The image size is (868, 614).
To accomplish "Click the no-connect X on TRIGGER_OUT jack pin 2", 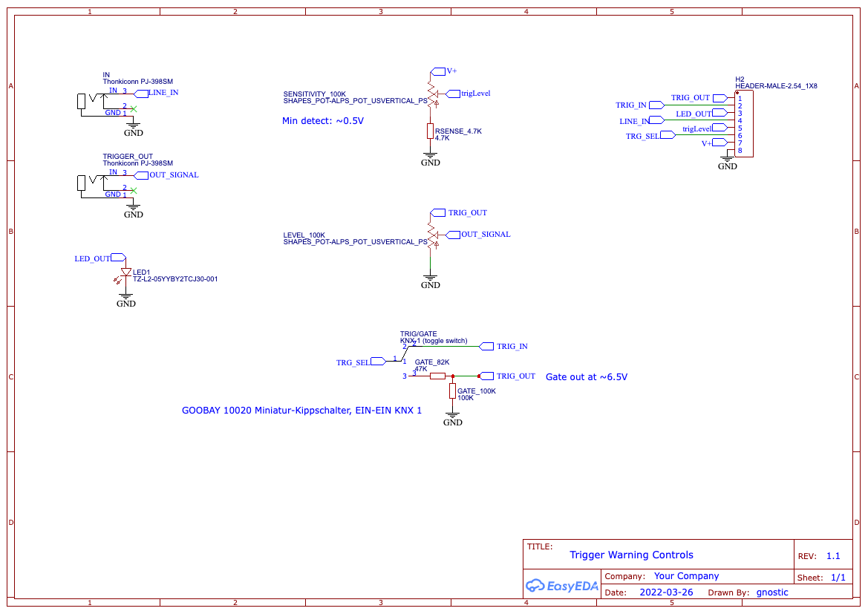I will click(134, 191).
